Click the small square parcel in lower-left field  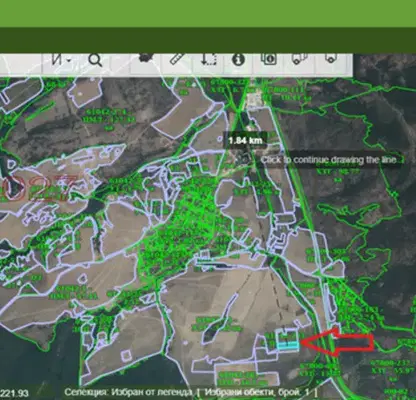(126, 356)
